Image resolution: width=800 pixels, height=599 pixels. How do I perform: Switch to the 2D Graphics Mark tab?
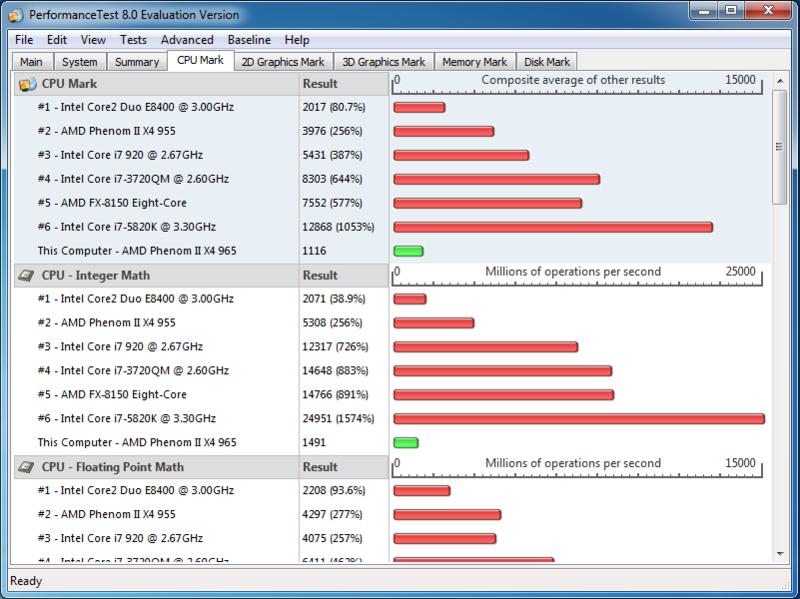[283, 62]
